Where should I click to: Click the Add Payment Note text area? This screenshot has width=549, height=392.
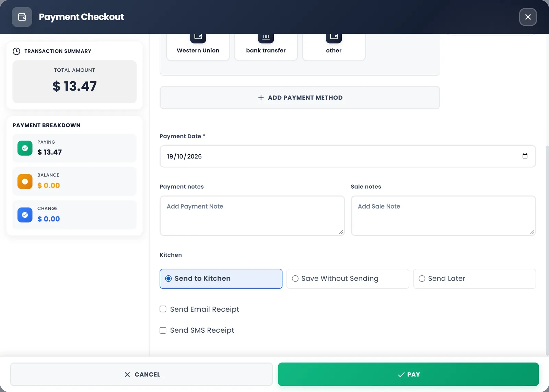point(252,216)
